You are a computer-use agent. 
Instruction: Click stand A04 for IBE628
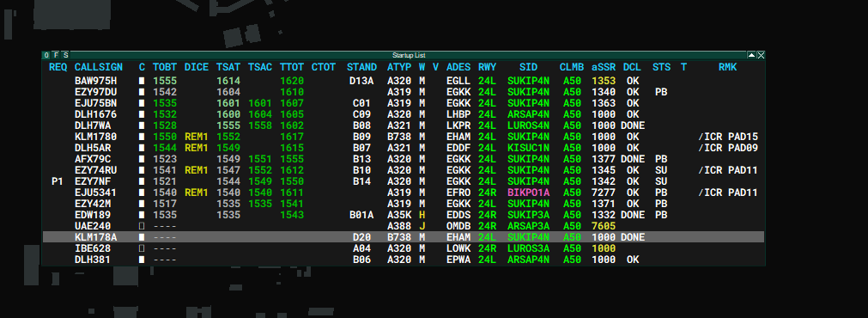(361, 248)
